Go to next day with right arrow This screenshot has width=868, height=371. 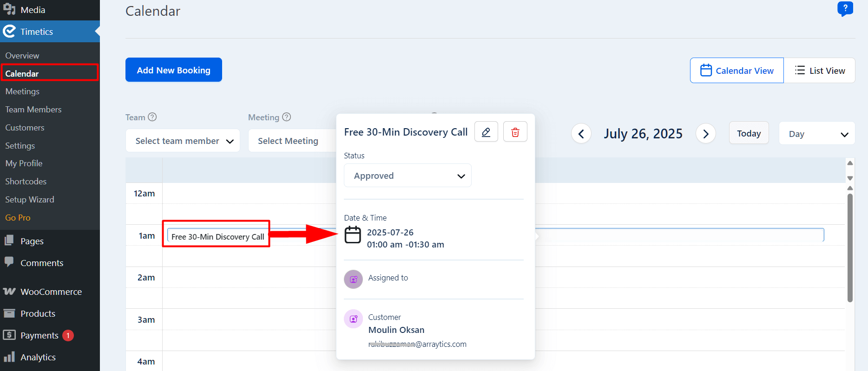click(x=706, y=134)
